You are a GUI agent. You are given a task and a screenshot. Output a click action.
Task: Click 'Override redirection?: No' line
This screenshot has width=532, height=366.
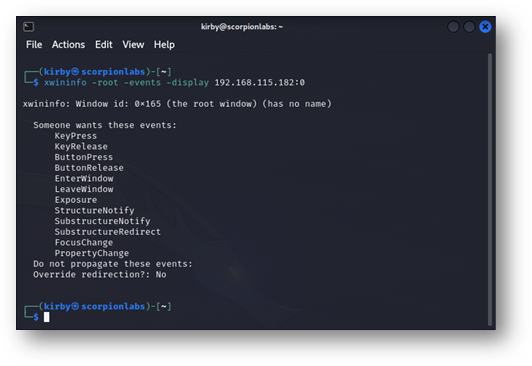100,274
